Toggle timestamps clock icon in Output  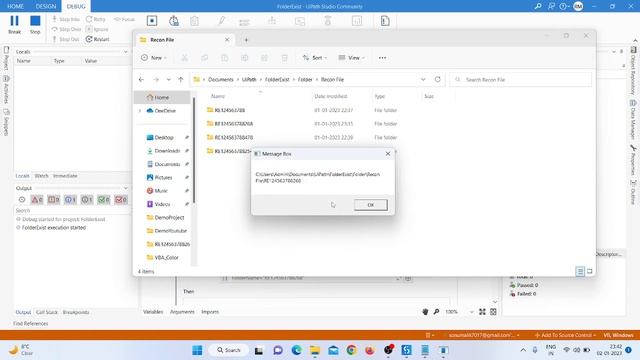coord(22,200)
